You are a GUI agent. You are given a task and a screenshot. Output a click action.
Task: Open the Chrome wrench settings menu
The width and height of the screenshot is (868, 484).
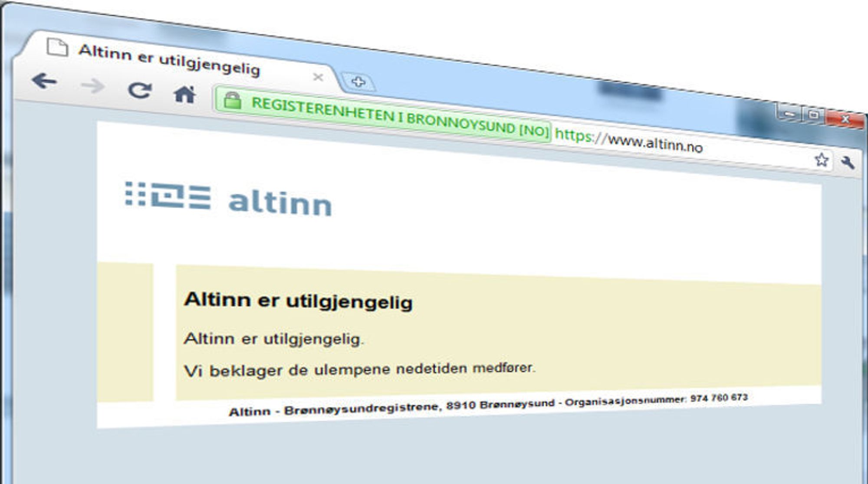(x=847, y=163)
